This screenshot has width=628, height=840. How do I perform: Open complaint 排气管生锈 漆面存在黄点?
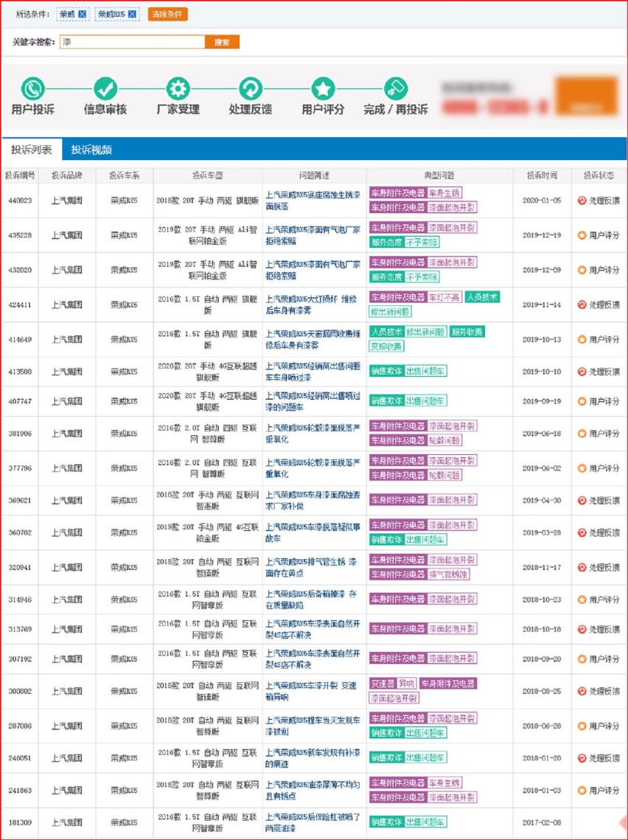(311, 567)
